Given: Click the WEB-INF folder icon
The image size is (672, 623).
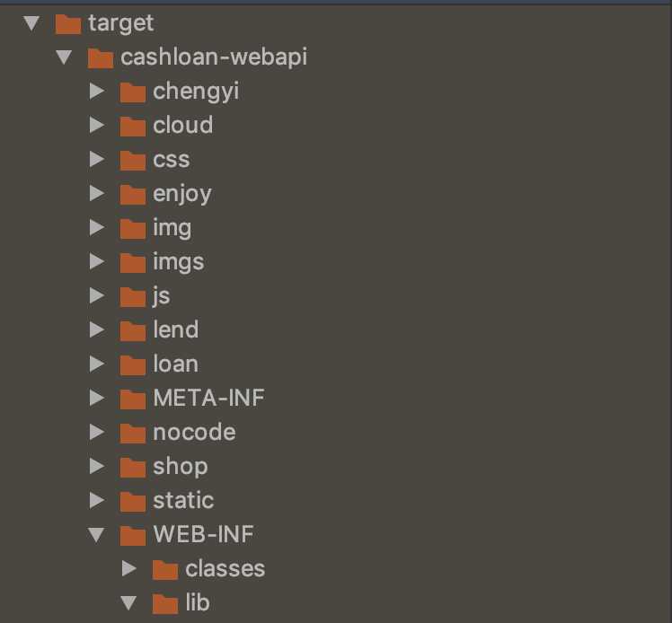Looking at the screenshot, I should coord(132,535).
